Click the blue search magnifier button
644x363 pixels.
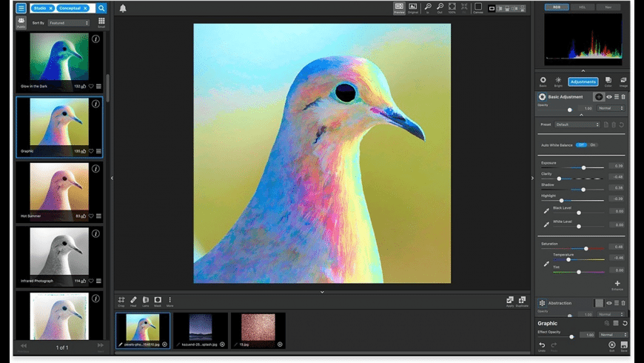click(101, 8)
